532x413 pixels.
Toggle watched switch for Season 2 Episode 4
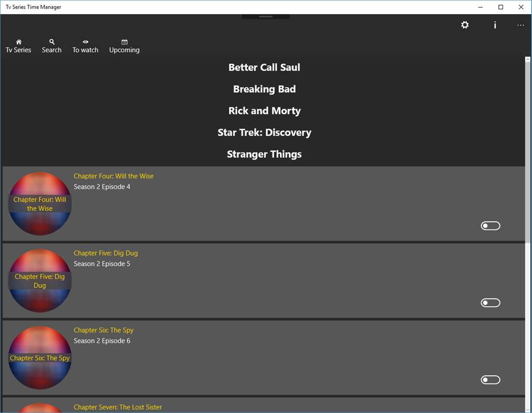pos(490,226)
